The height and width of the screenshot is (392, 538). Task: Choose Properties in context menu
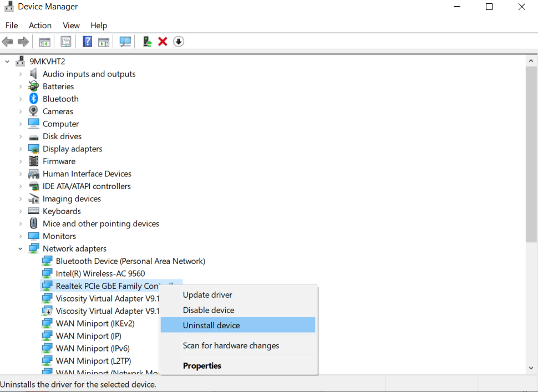(x=238, y=365)
